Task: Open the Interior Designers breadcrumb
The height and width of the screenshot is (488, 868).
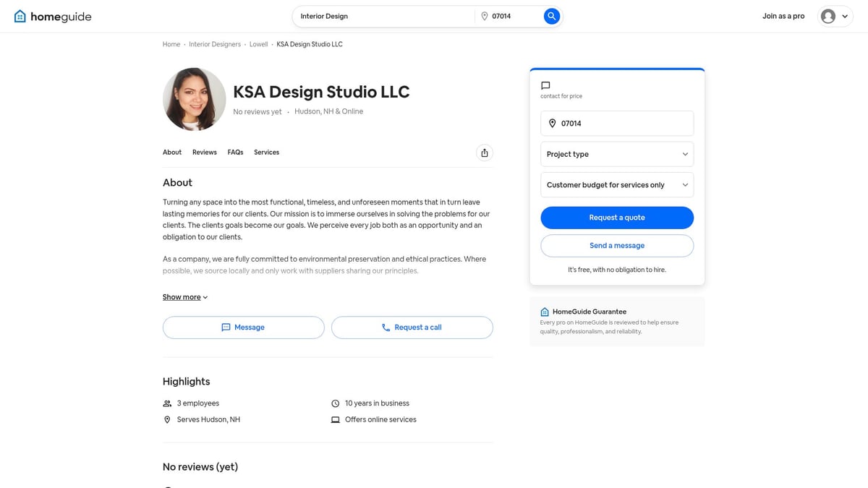Action: pos(215,44)
